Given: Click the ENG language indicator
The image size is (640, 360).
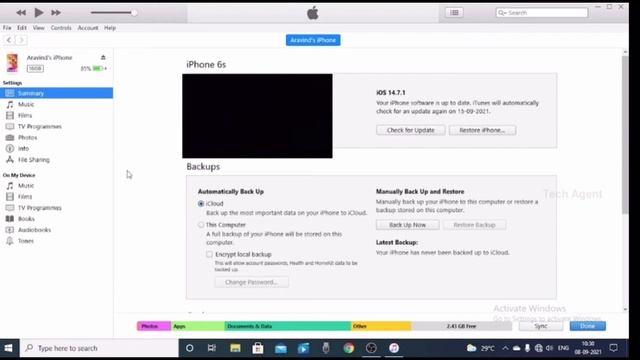Looking at the screenshot, I should 563,348.
